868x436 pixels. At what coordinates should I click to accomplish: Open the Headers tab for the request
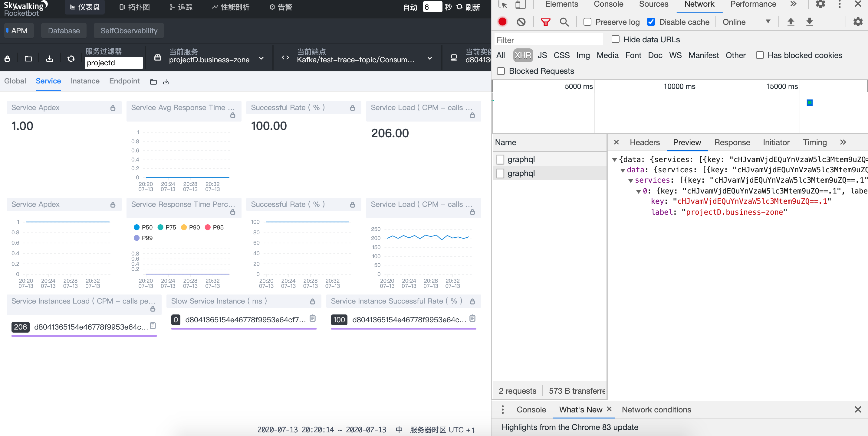pos(644,142)
